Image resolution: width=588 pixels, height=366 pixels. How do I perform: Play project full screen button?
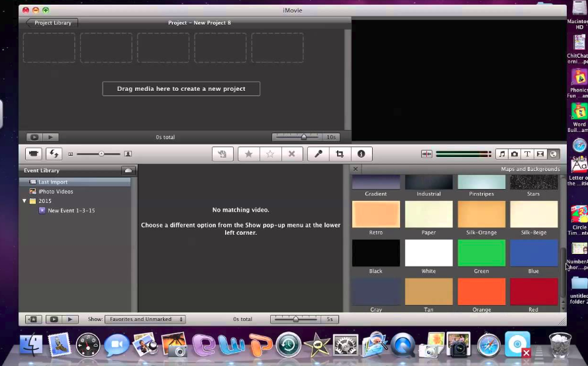34,137
